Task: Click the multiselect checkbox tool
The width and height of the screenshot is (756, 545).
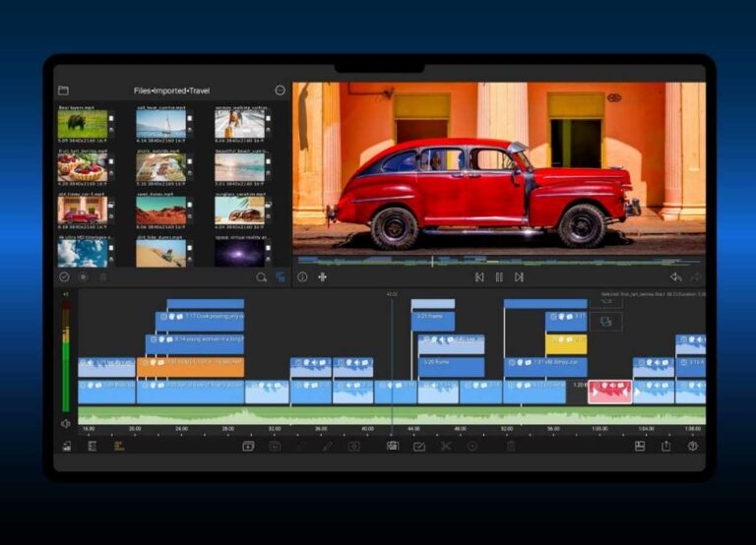Action: coord(419,447)
